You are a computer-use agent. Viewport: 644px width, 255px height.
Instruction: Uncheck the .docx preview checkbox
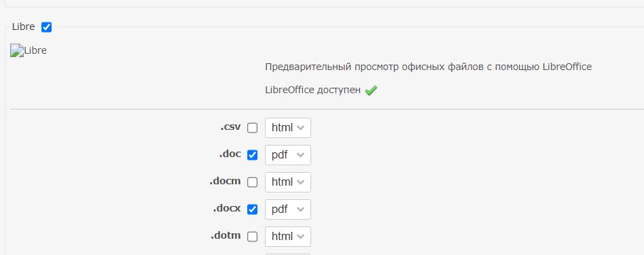click(252, 209)
